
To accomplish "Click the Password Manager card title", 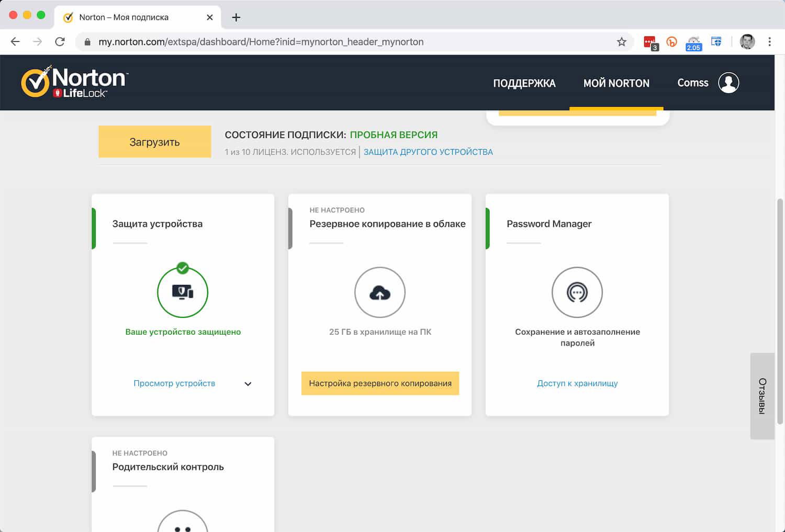I will click(x=549, y=224).
